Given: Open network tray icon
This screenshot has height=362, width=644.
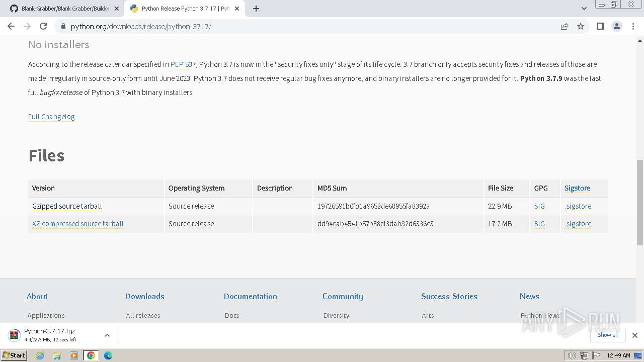Looking at the screenshot, I should click(x=584, y=355).
